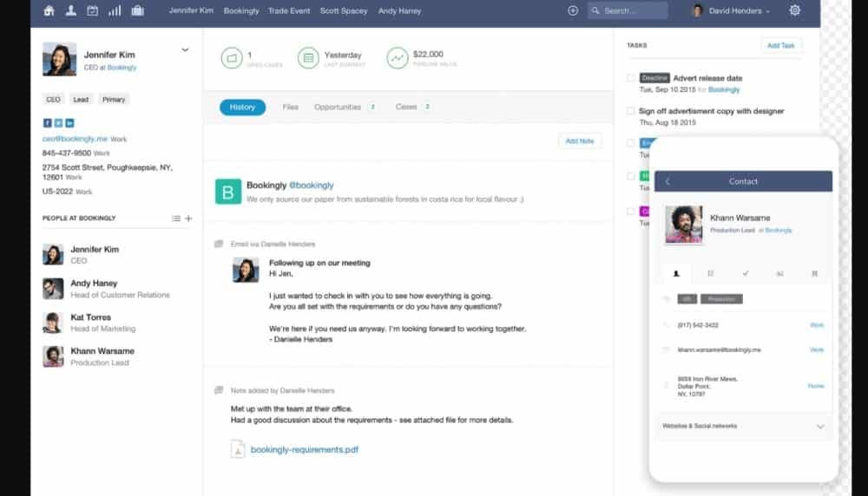The width and height of the screenshot is (868, 496).
Task: Open Jennifer Kim's LinkedIn profile icon
Action: tap(69, 123)
